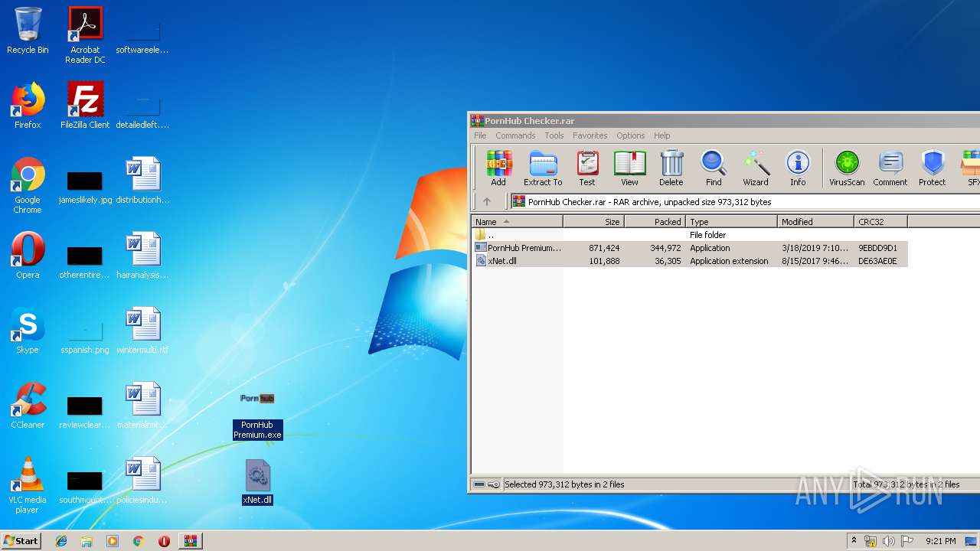
Task: Open Internet Explorer from taskbar
Action: point(61,541)
